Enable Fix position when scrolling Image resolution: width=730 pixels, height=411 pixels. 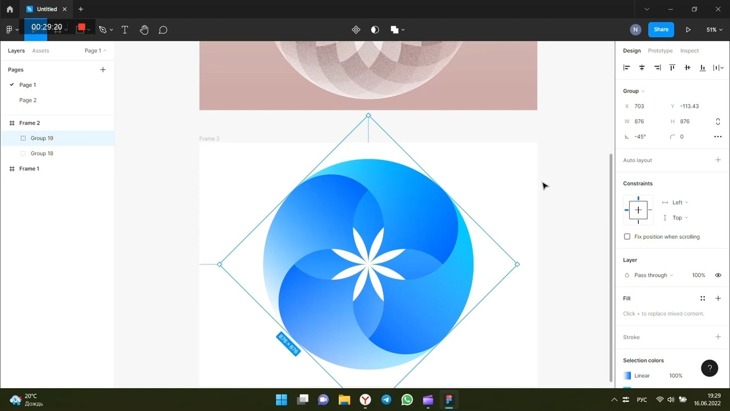627,237
